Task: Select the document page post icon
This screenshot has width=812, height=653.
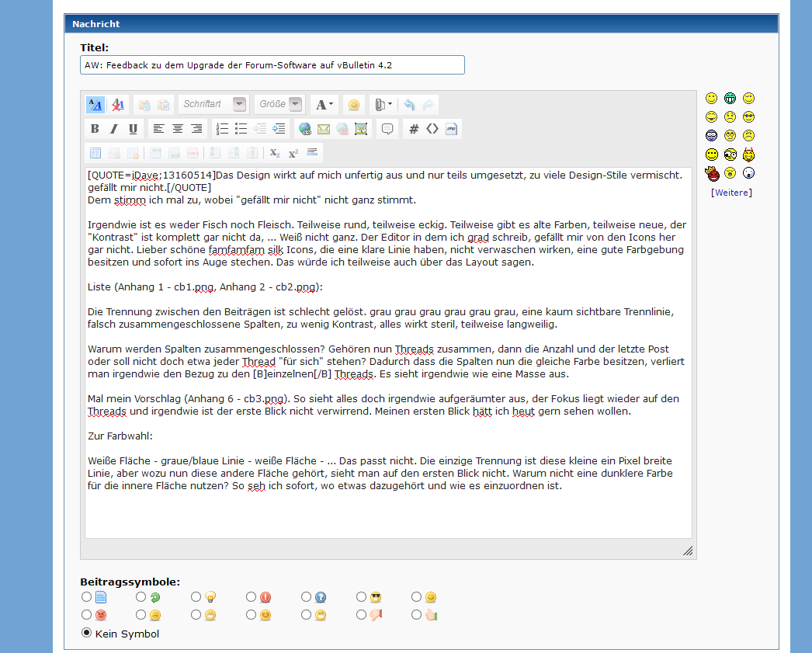Action: [x=101, y=597]
